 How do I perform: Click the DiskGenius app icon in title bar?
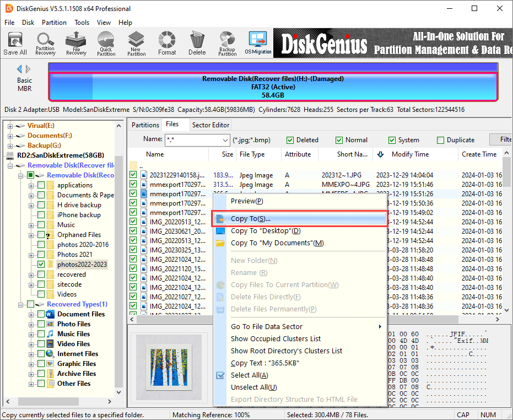9,8
